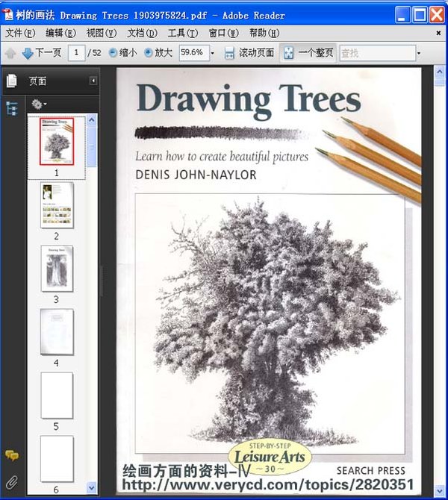Select the 放大 zoom in radio button

click(x=148, y=53)
